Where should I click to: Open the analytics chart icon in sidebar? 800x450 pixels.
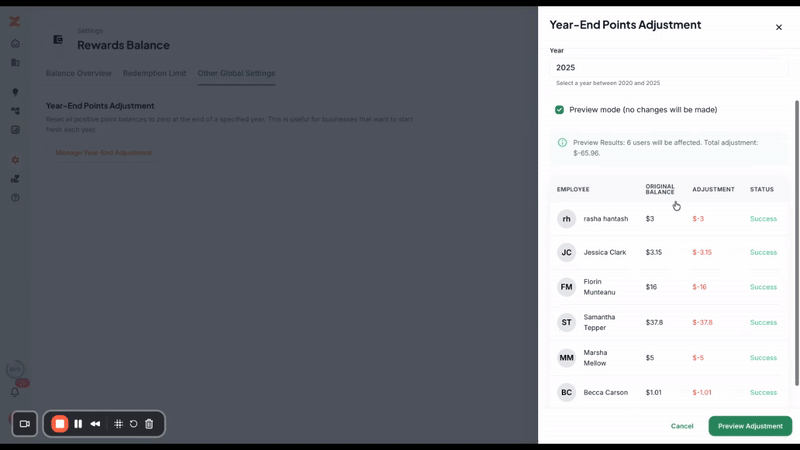click(x=15, y=130)
